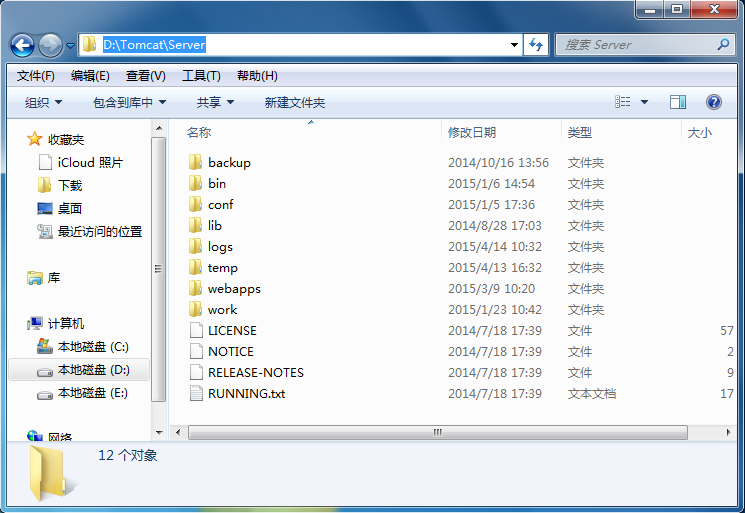Click the horizontal scroll right arrow
The width and height of the screenshot is (745, 513).
[x=728, y=432]
